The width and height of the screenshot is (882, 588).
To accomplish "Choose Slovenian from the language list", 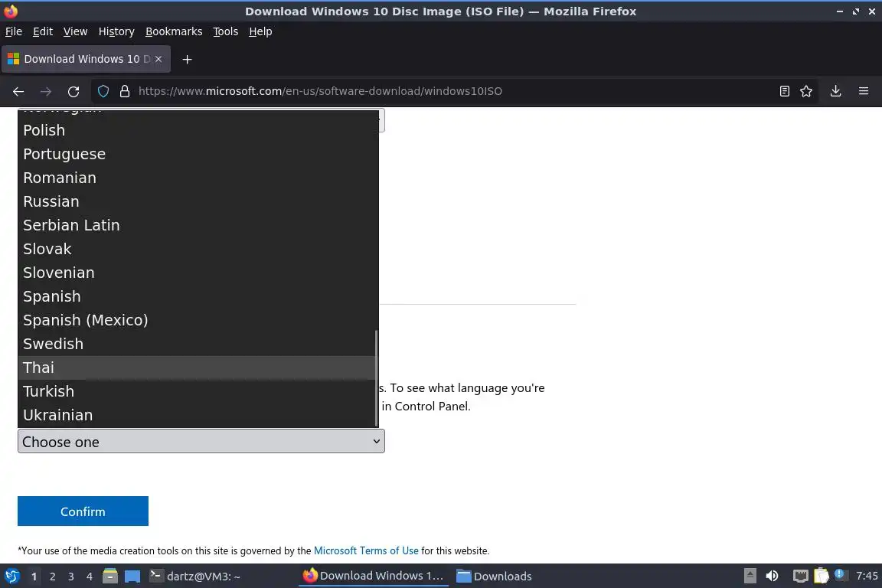I will tap(198, 273).
